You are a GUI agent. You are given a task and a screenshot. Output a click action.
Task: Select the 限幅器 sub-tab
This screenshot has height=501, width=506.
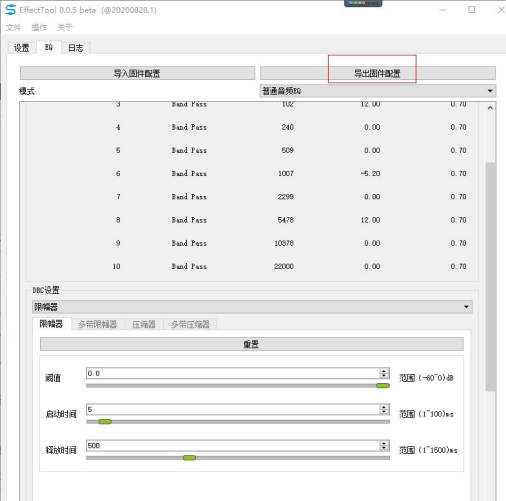(51, 324)
